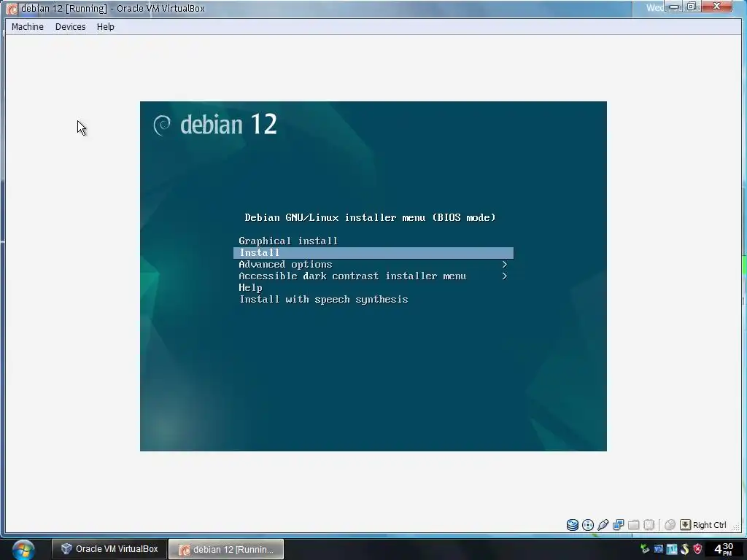Click the USB devices status icon
The width and height of the screenshot is (747, 560).
tap(603, 525)
